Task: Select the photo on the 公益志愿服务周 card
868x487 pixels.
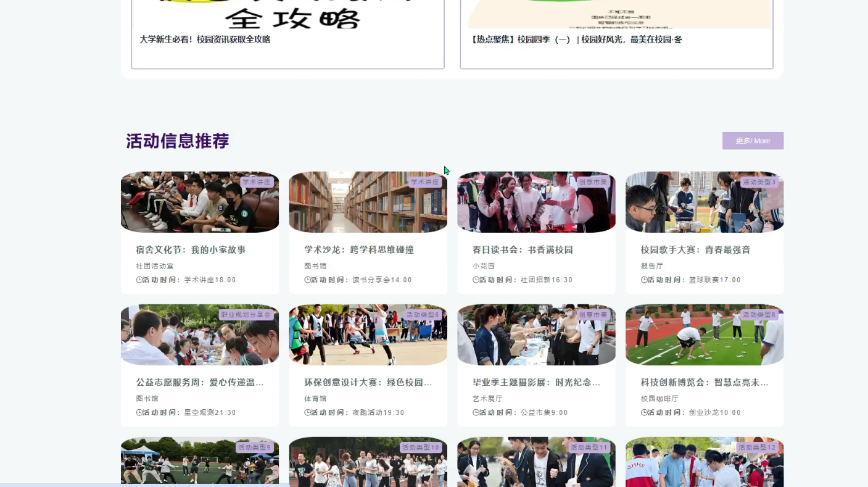Action: (200, 335)
